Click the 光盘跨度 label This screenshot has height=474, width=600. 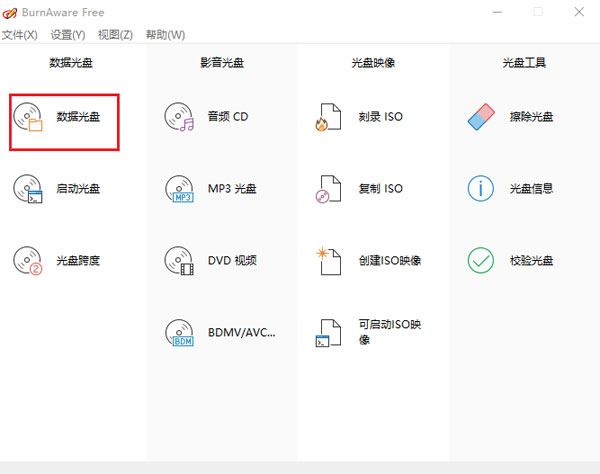pyautogui.click(x=78, y=261)
